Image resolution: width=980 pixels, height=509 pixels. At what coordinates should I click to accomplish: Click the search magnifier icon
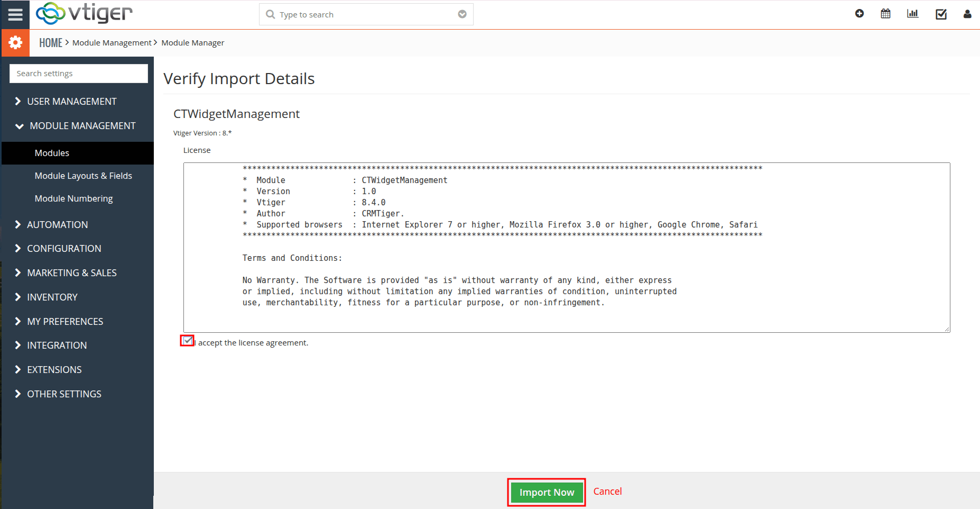[270, 14]
